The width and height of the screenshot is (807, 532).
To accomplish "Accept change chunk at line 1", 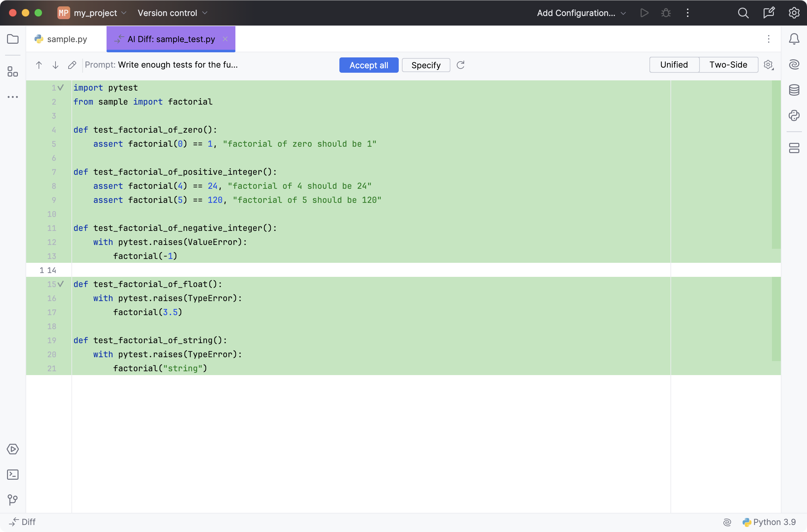I will (61, 87).
